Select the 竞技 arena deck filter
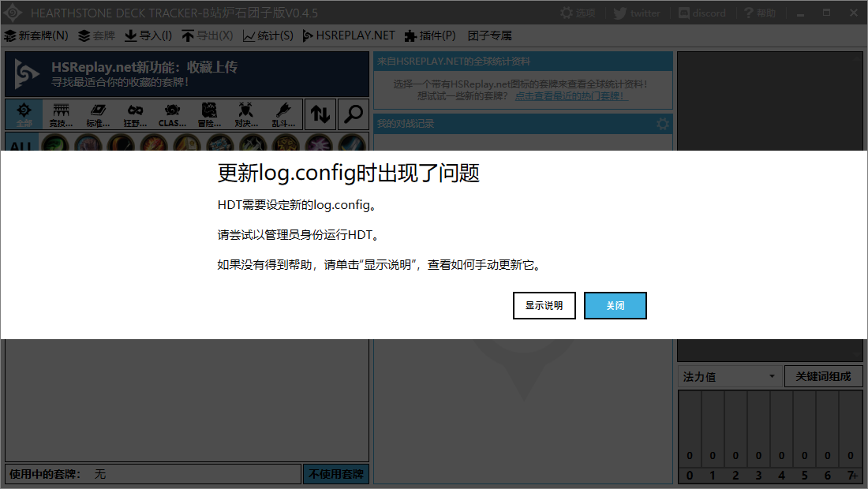This screenshot has width=868, height=489. pyautogui.click(x=61, y=114)
